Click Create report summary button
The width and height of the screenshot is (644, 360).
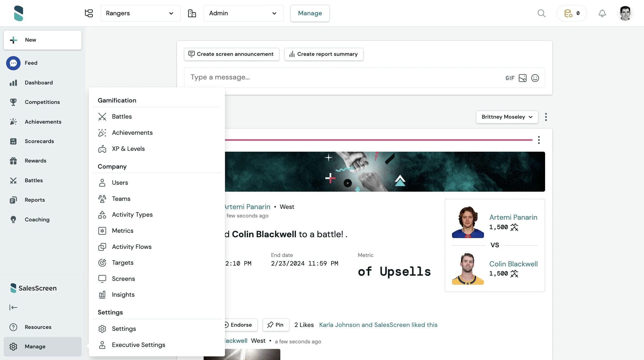pyautogui.click(x=324, y=54)
